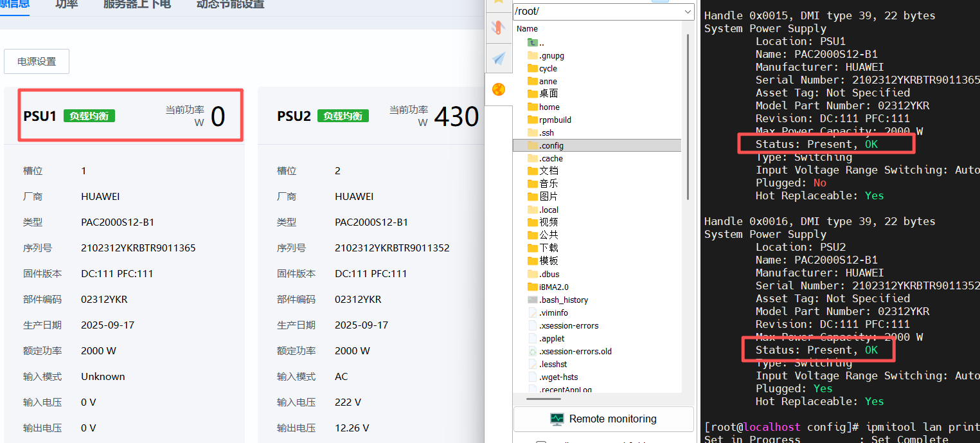Click the rpmbuild folder icon
Viewport: 980px width, 443px height.
click(x=532, y=120)
